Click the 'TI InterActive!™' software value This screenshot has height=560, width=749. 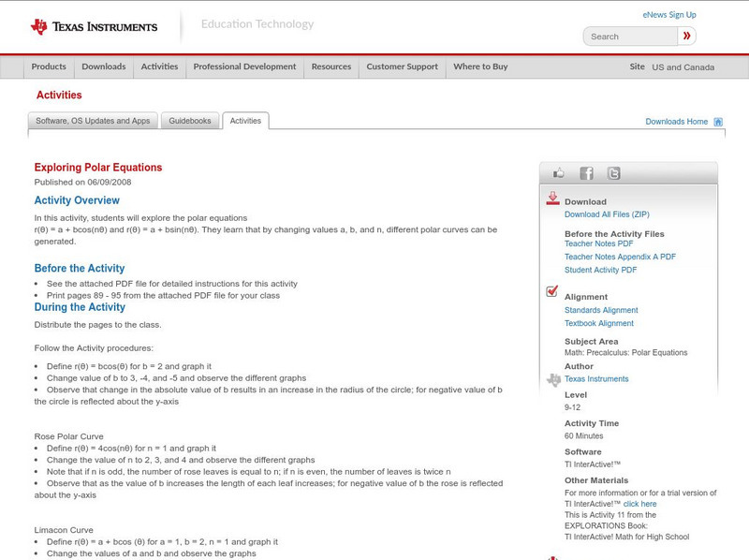[x=593, y=464]
